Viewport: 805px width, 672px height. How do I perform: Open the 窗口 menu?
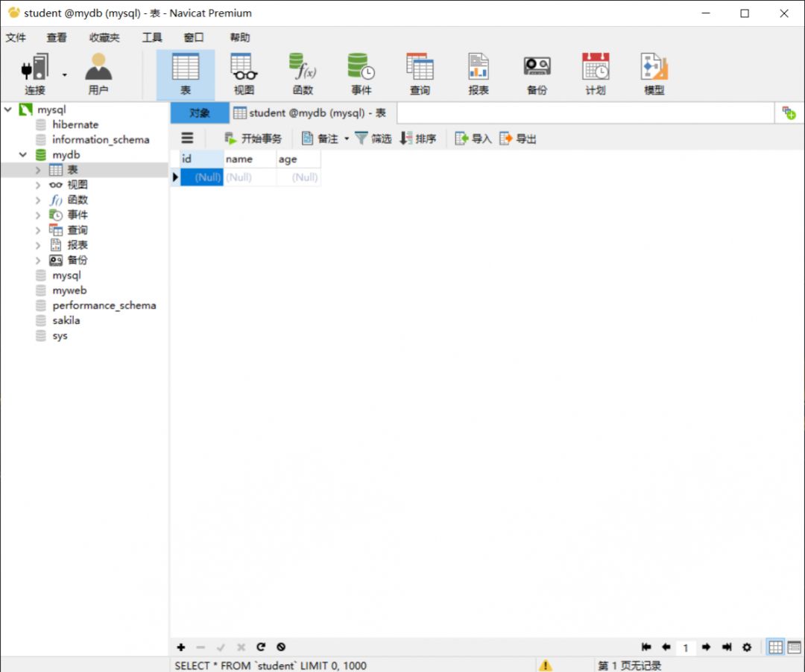194,37
